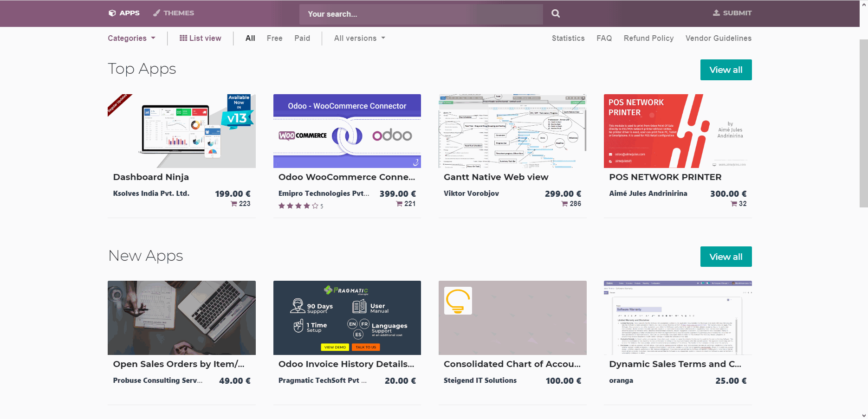868x419 pixels.
Task: Open the Dynamic Sales Terms thumbnail
Action: click(x=678, y=318)
